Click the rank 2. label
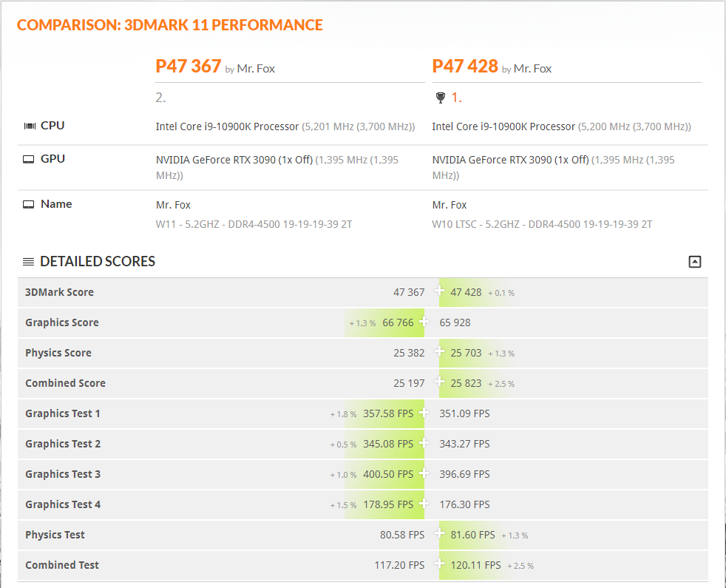Screen dimensions: 726x588 160,98
